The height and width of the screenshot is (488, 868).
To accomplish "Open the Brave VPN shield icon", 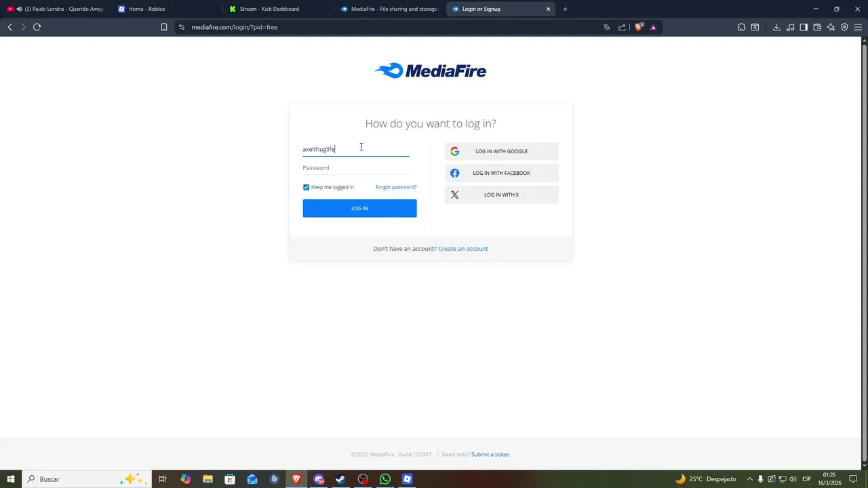I will (844, 27).
